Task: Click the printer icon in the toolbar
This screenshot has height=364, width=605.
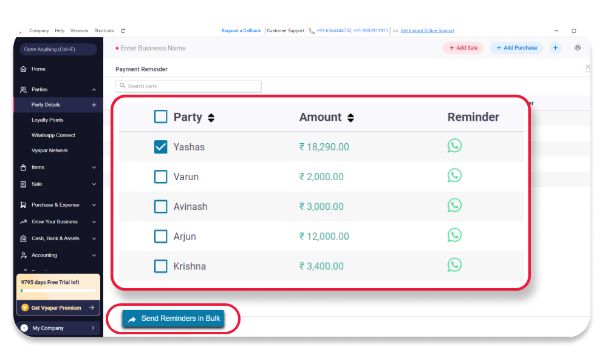Action: click(577, 47)
